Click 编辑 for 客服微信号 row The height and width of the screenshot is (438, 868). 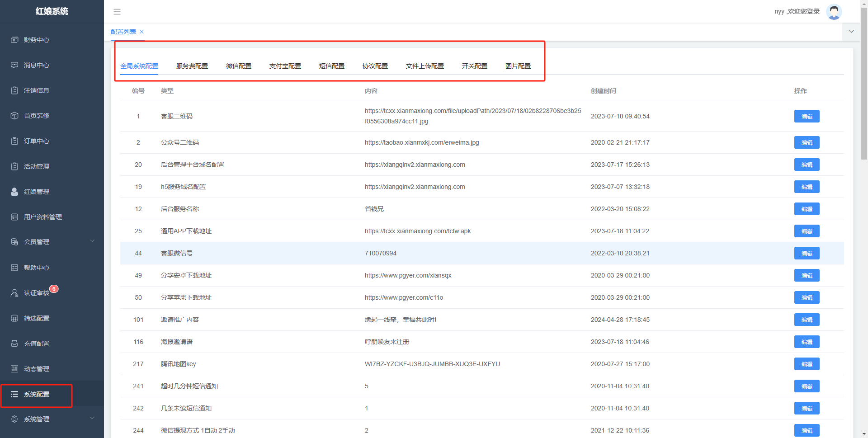pyautogui.click(x=807, y=253)
